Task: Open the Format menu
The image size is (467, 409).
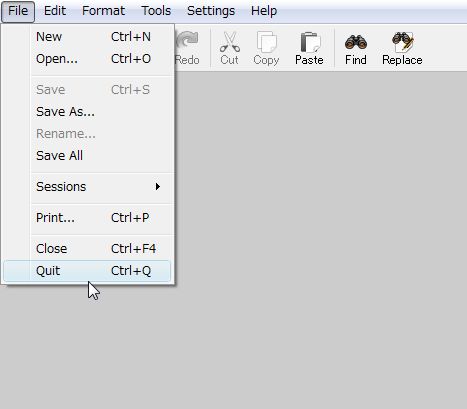Action: 103,11
